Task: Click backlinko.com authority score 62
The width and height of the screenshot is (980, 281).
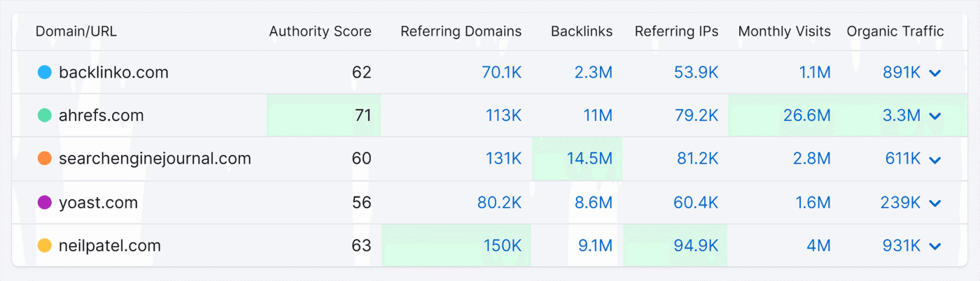Action: (361, 72)
